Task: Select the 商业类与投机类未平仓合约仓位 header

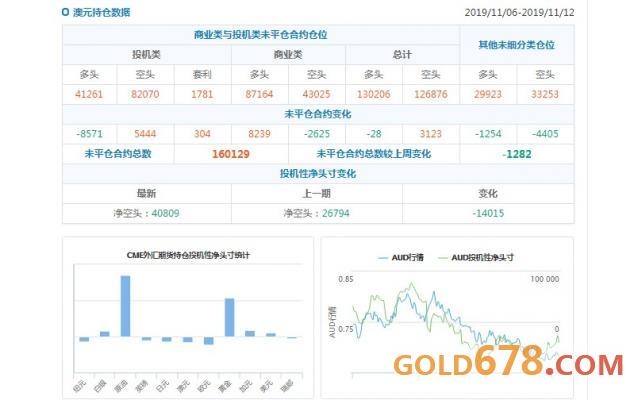Action: tap(260, 35)
